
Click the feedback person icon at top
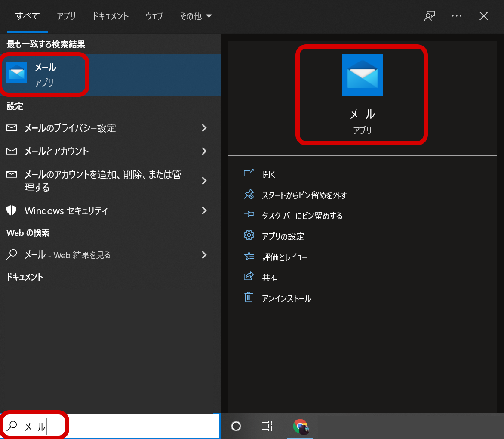click(x=429, y=16)
